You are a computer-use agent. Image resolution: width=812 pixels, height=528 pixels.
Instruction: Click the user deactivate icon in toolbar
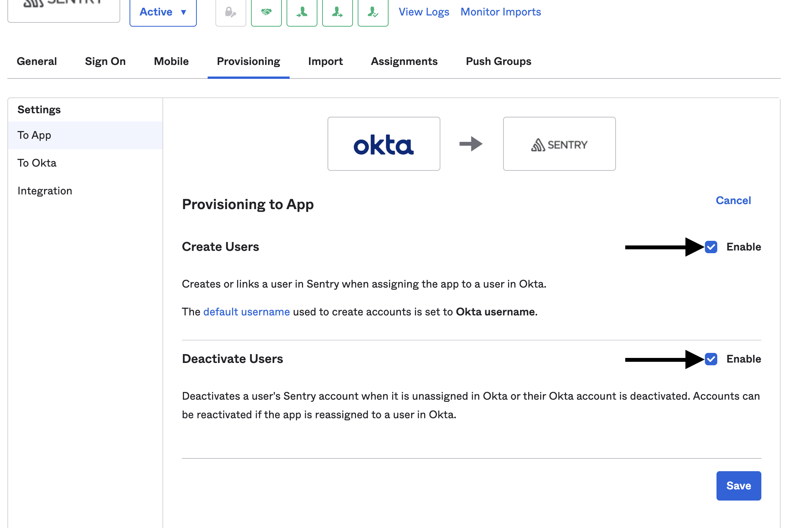pyautogui.click(x=337, y=11)
